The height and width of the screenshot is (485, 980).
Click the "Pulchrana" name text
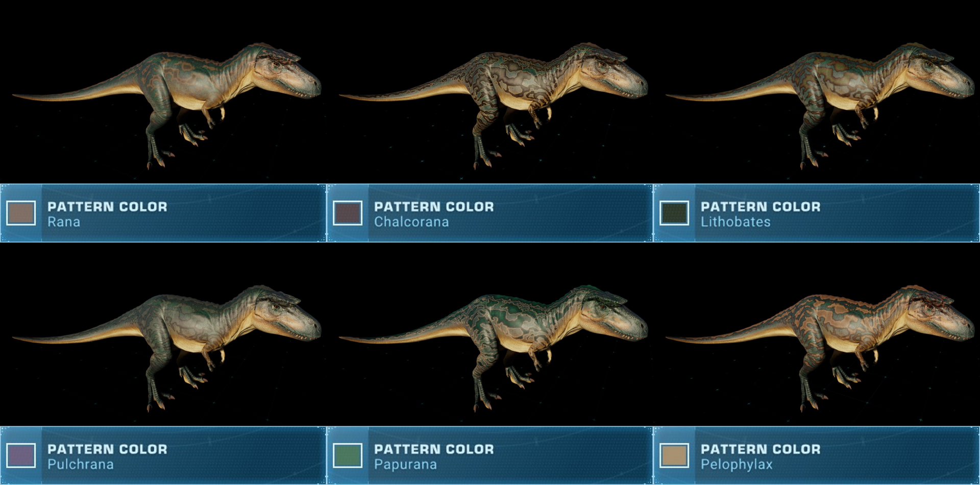click(x=81, y=465)
